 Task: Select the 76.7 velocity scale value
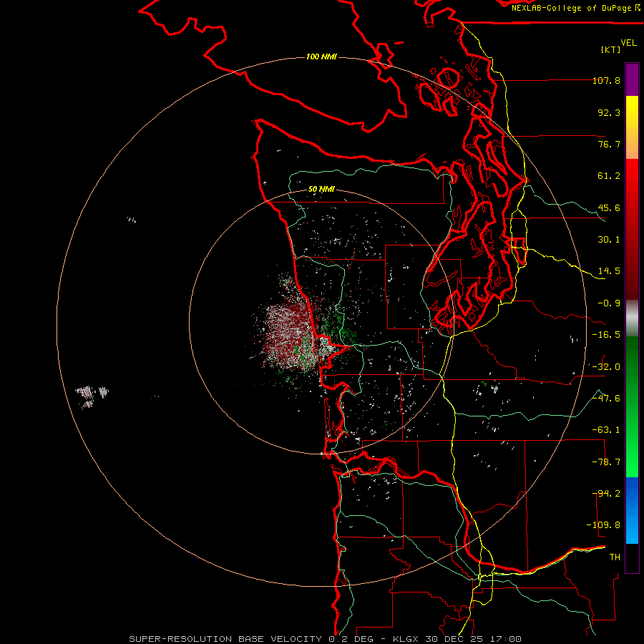[x=609, y=144]
